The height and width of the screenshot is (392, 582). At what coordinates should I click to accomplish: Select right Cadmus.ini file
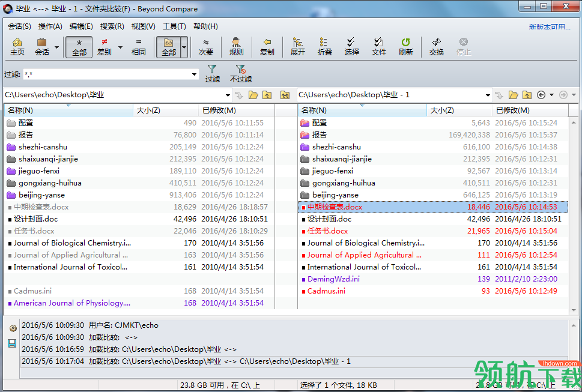coord(433,291)
